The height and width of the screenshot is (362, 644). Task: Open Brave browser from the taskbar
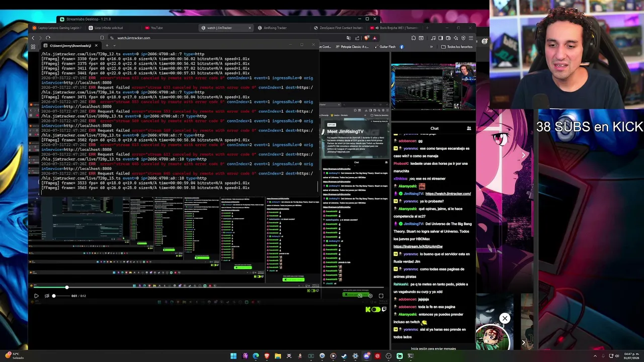pos(267,356)
